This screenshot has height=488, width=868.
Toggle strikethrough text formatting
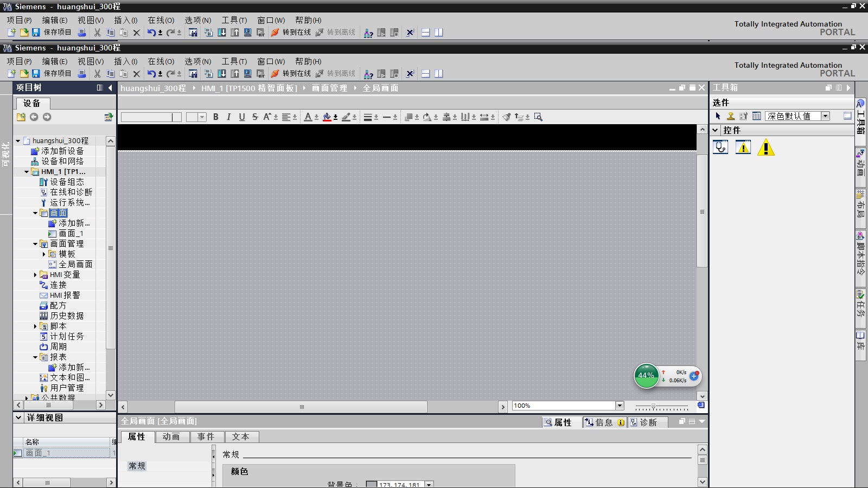pyautogui.click(x=255, y=117)
